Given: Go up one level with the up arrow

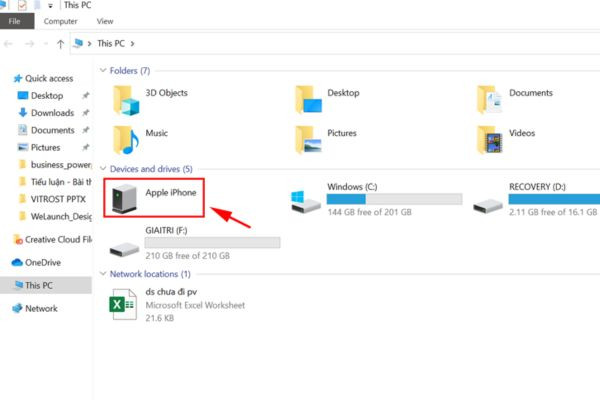Looking at the screenshot, I should point(60,44).
